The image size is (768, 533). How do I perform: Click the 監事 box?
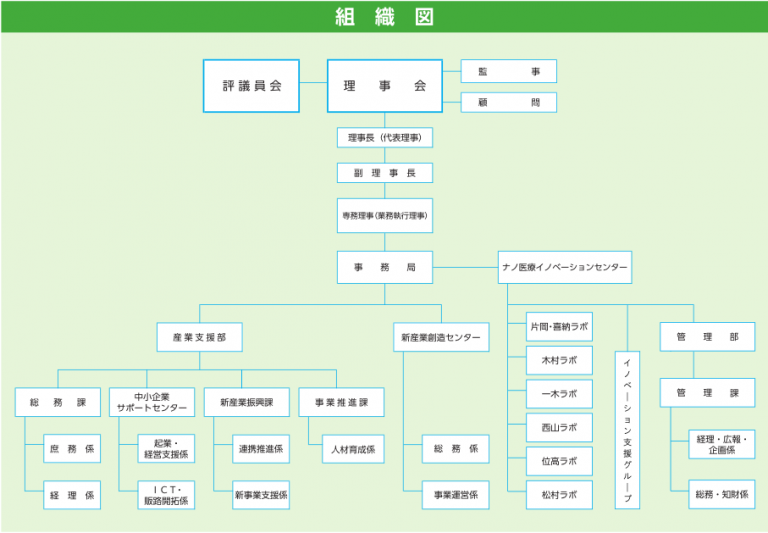(509, 72)
